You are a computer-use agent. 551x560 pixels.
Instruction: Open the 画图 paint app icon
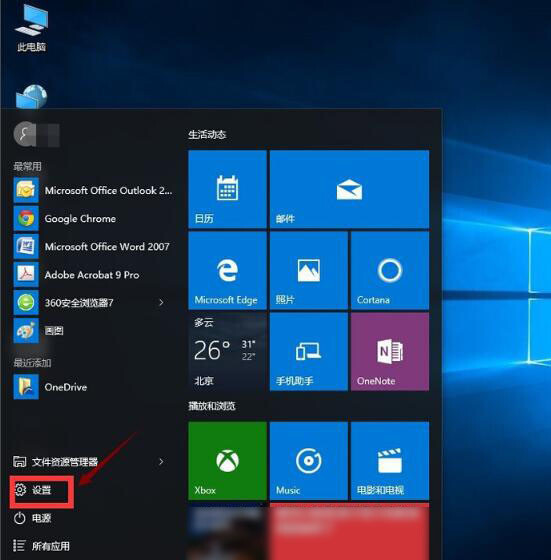(26, 331)
